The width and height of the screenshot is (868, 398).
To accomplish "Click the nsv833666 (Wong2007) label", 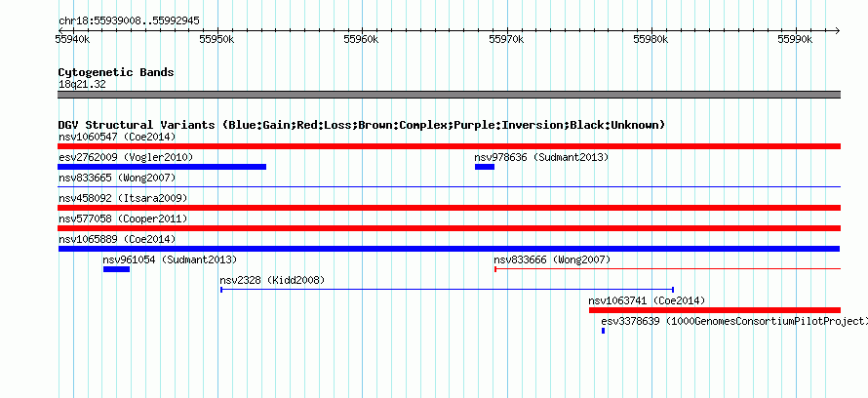I will (552, 259).
